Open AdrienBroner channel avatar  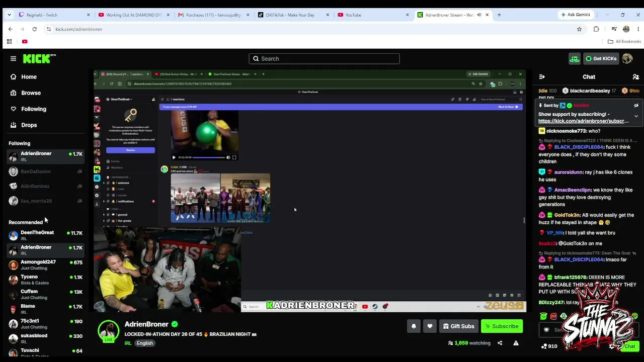pyautogui.click(x=108, y=330)
